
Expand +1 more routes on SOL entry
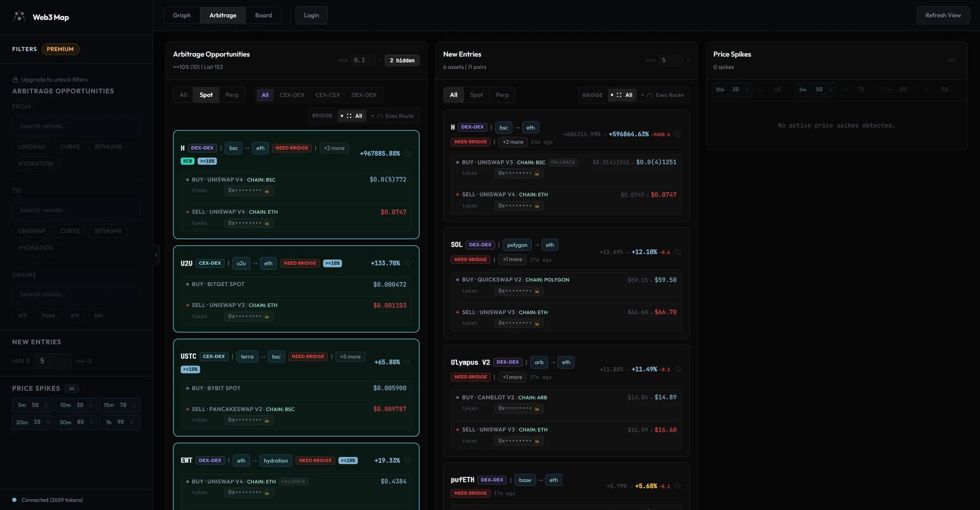tap(512, 259)
